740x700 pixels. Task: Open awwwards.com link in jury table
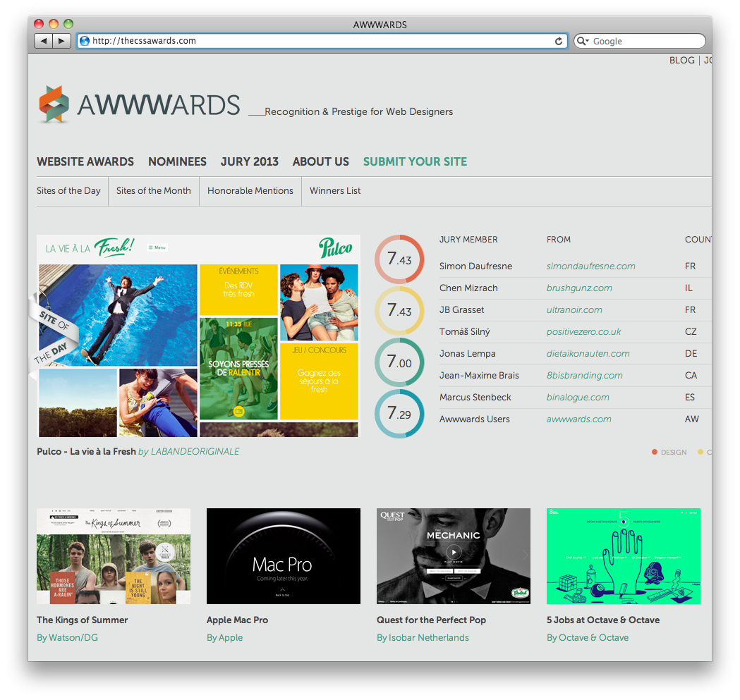[x=578, y=419]
